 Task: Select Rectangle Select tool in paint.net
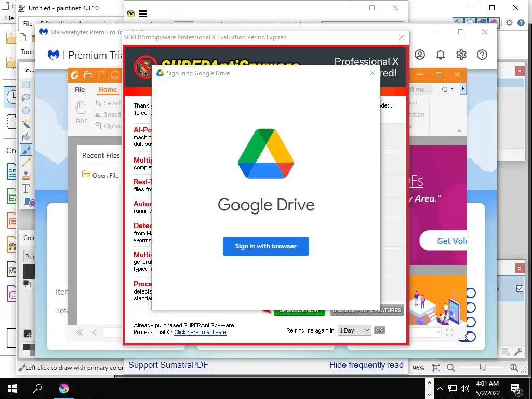point(26,85)
